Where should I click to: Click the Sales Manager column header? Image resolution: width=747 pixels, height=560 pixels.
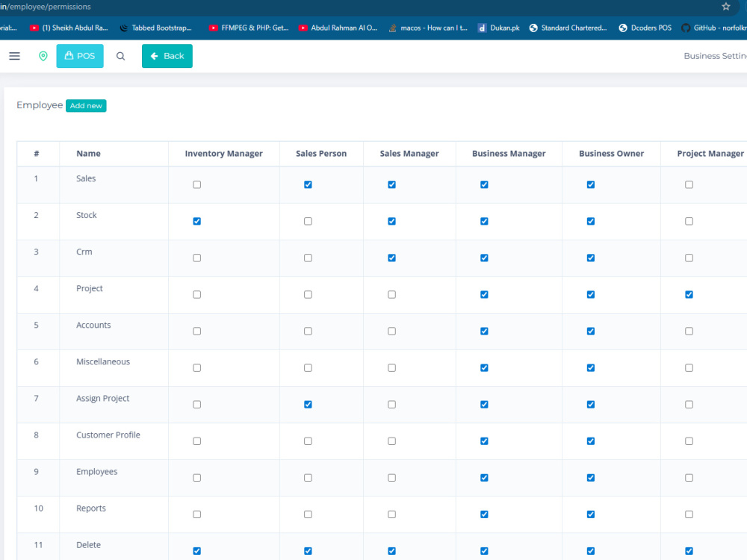pyautogui.click(x=409, y=154)
